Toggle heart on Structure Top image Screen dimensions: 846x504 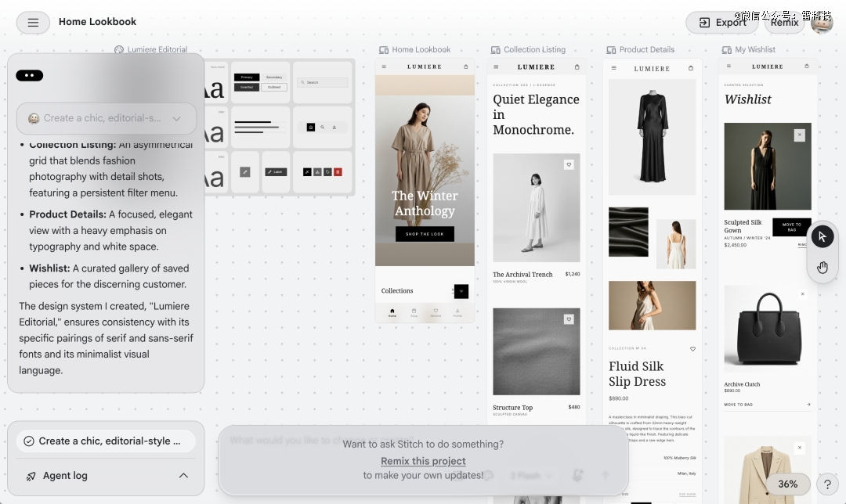pyautogui.click(x=569, y=319)
